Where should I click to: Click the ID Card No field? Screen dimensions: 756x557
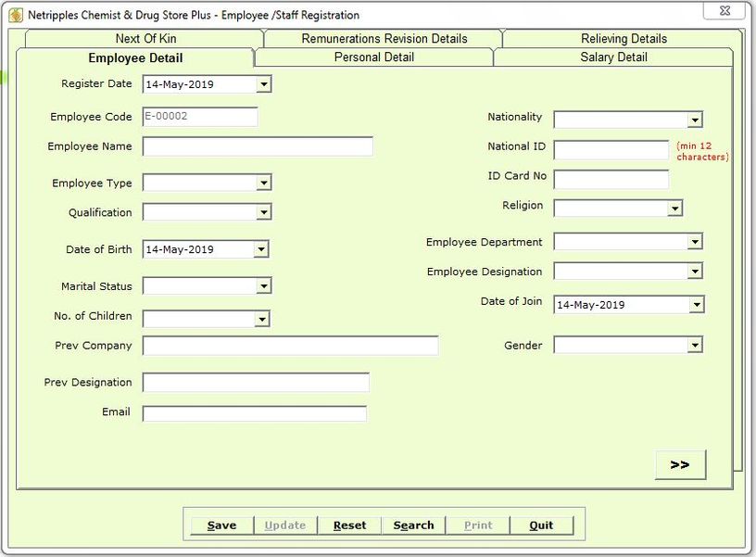611,180
